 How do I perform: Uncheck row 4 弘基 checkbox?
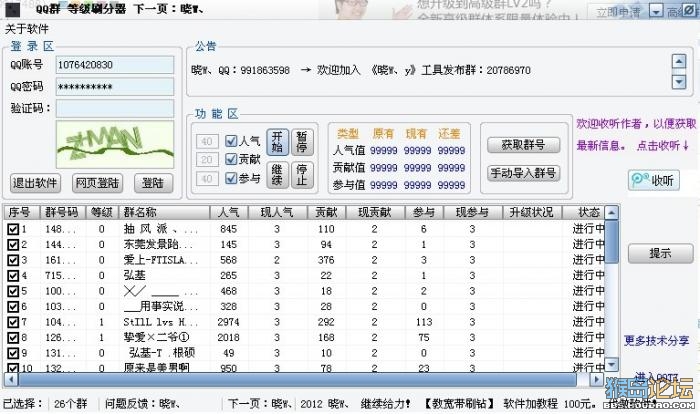[12, 276]
